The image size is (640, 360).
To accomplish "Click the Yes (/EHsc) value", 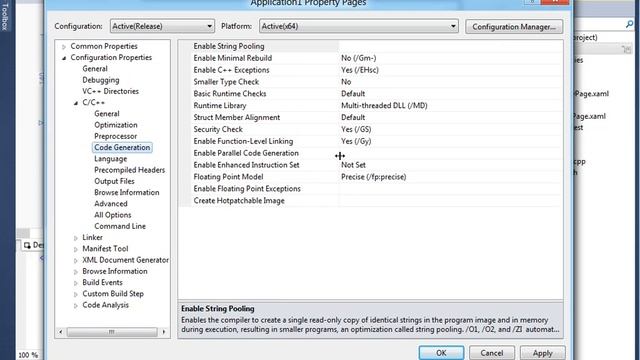I will (360, 70).
